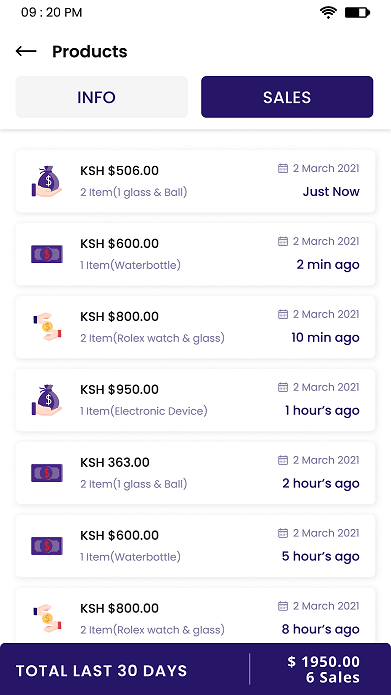Viewport: 391px width, 695px height.
Task: Select the SALES tab
Action: [x=287, y=97]
